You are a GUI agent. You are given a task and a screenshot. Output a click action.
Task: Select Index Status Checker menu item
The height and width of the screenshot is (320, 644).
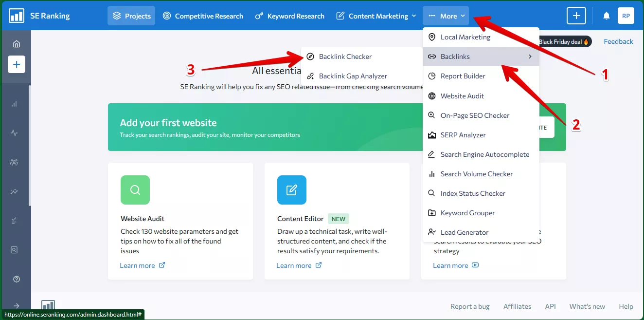pos(481,193)
